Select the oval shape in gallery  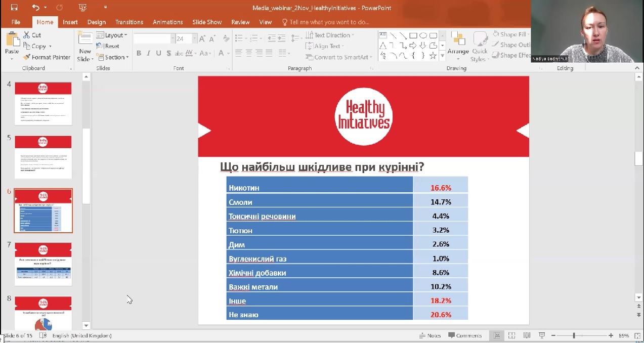click(423, 35)
